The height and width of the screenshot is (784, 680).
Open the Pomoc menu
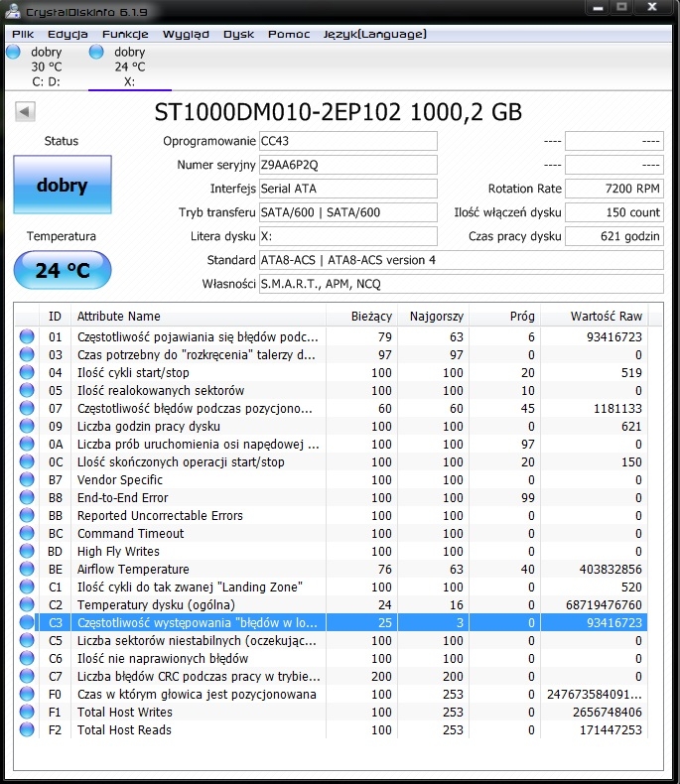[x=289, y=34]
